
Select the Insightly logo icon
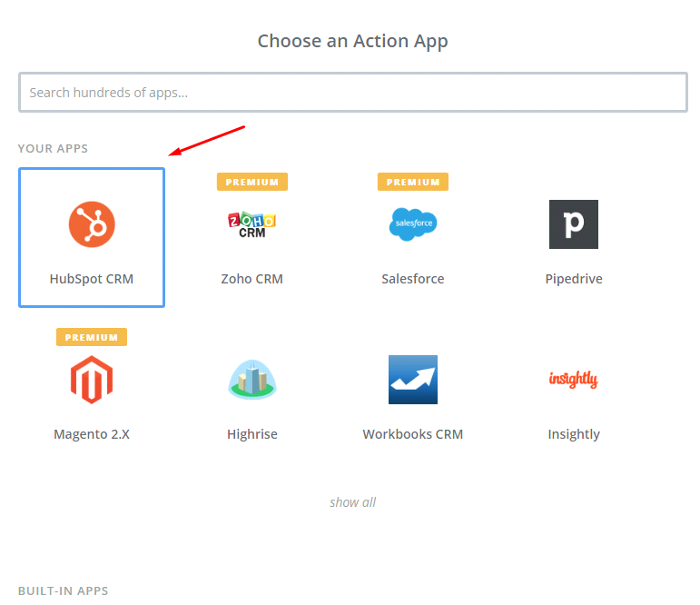click(x=574, y=379)
